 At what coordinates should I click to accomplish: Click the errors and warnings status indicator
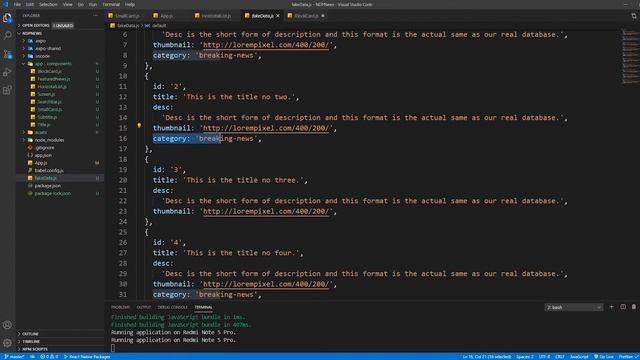click(49, 357)
